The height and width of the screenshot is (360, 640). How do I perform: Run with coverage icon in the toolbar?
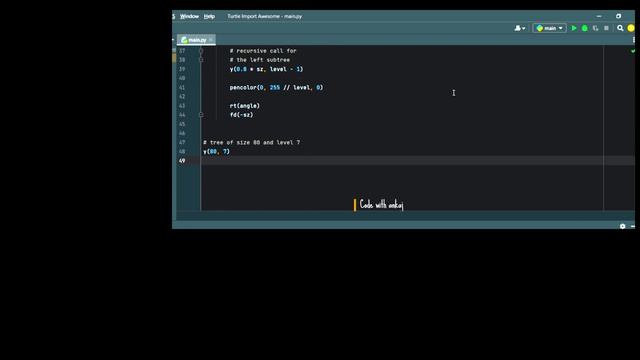click(596, 28)
